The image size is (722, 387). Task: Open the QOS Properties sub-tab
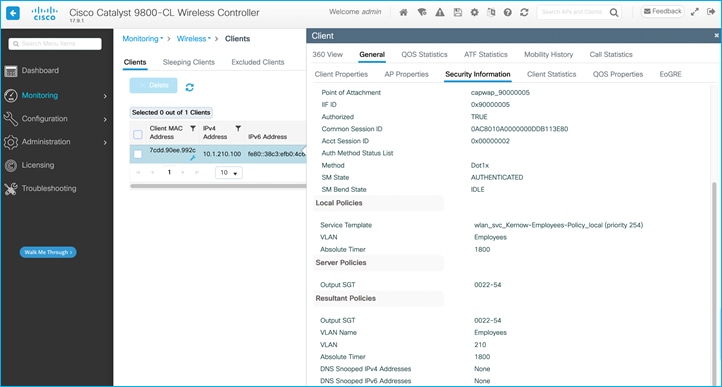[x=618, y=74]
